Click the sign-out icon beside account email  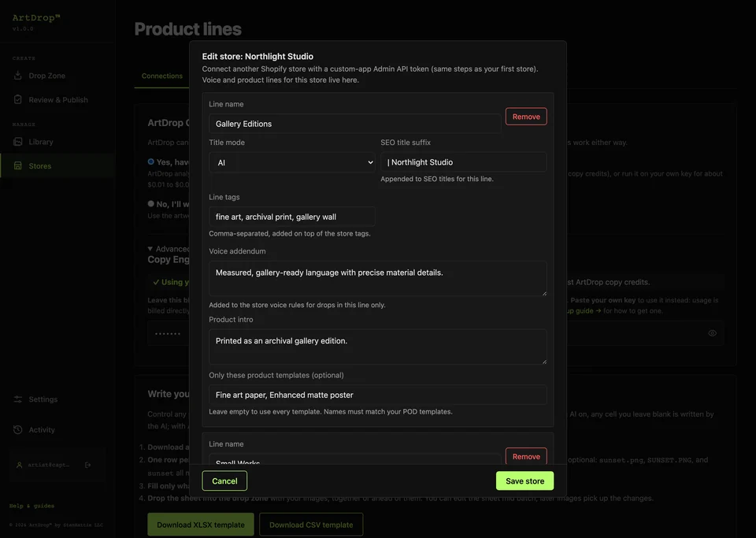[87, 465]
